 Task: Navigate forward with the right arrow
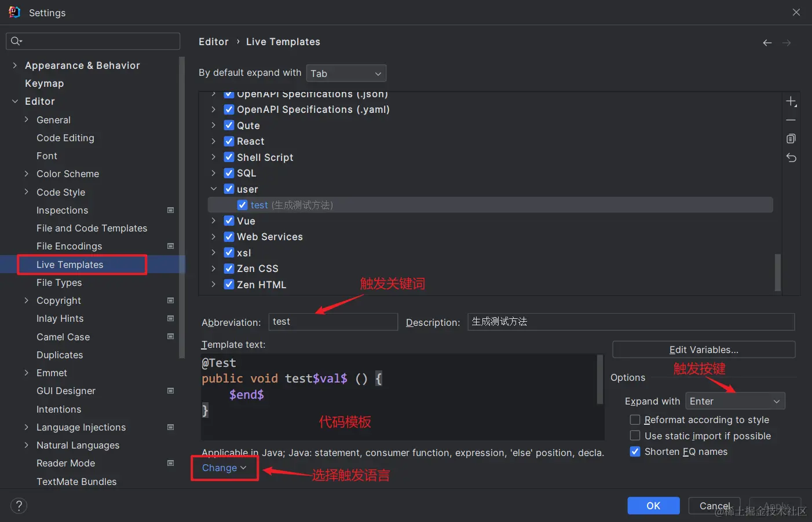(x=787, y=43)
